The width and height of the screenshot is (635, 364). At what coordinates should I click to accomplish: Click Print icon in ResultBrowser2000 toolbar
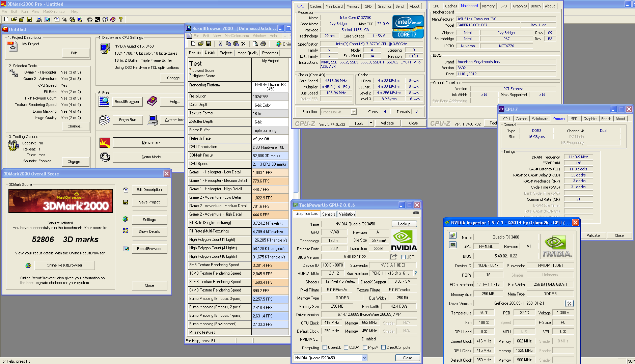click(x=263, y=44)
